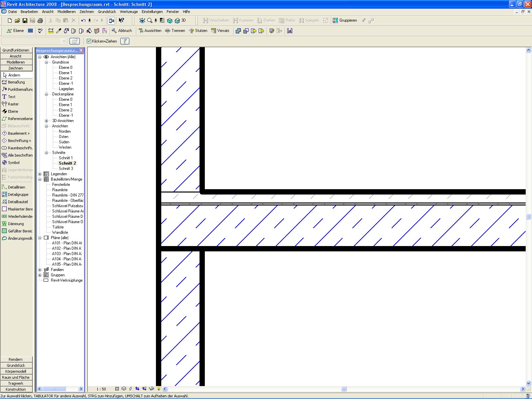Open a project with the folder icon
Screen dimensions: 532x399
pos(17,21)
